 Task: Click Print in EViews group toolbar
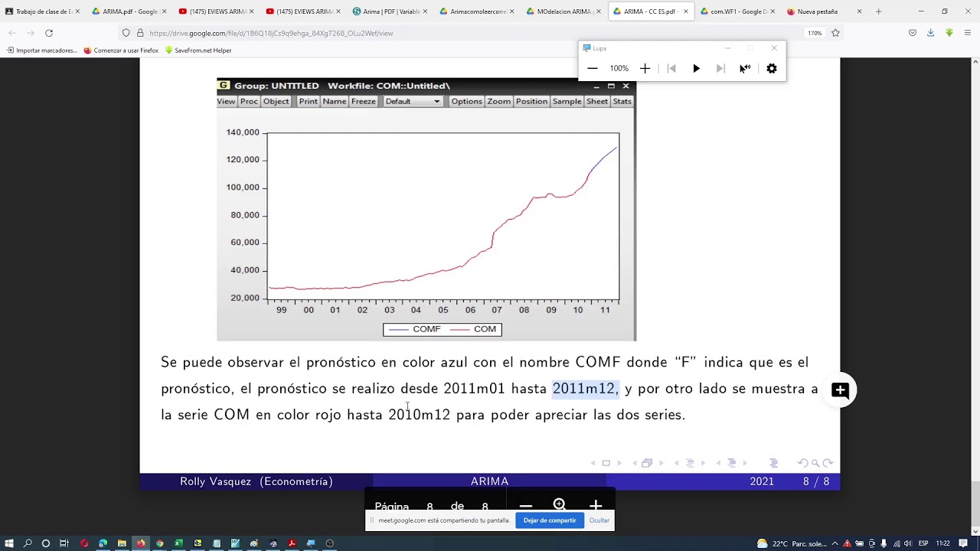click(308, 102)
